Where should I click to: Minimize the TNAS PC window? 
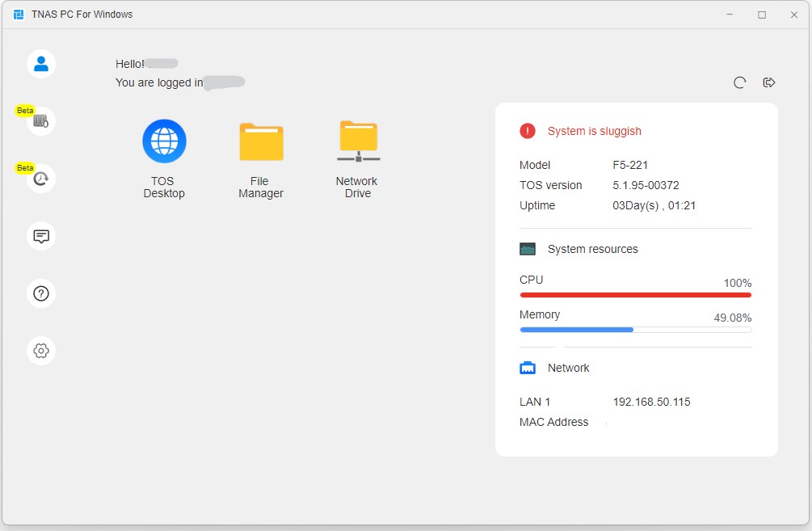730,15
